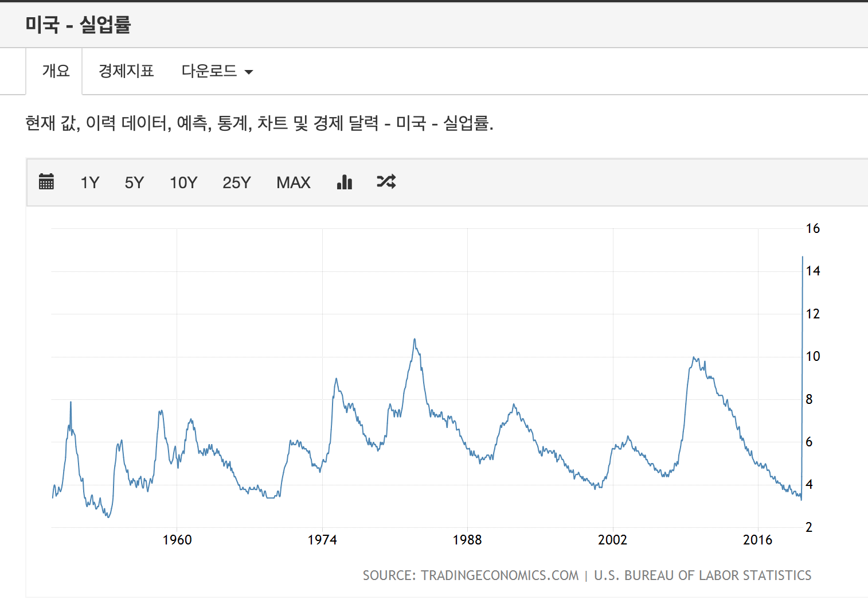Click the 1960 x-axis label
The image size is (868, 607).
(x=177, y=540)
